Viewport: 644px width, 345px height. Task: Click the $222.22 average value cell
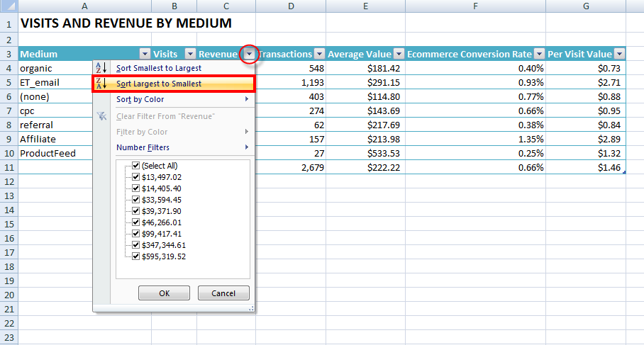tap(365, 167)
